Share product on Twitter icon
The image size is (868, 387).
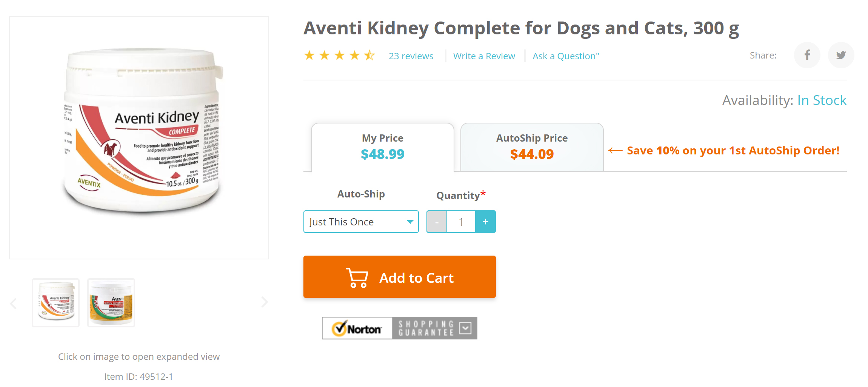click(840, 56)
